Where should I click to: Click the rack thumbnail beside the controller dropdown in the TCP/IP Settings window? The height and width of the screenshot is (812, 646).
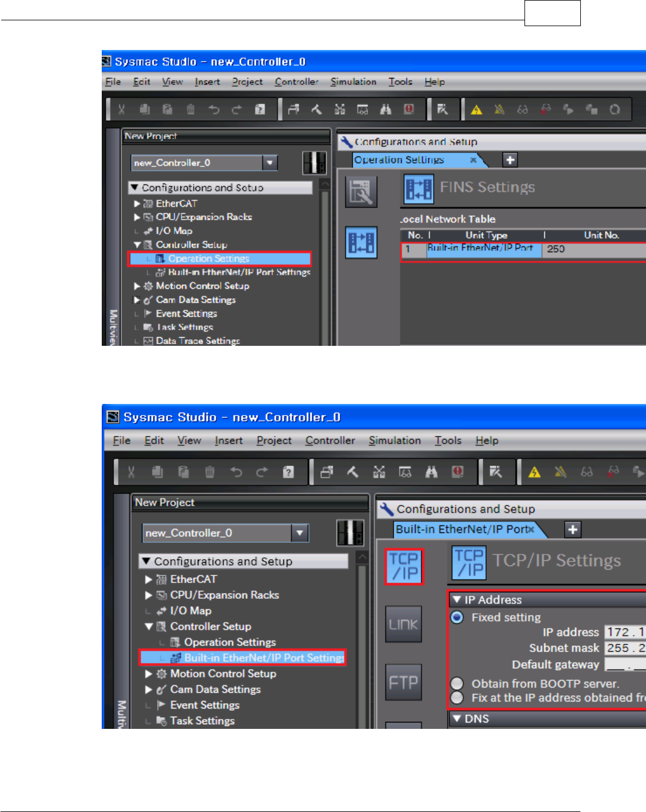[x=351, y=532]
